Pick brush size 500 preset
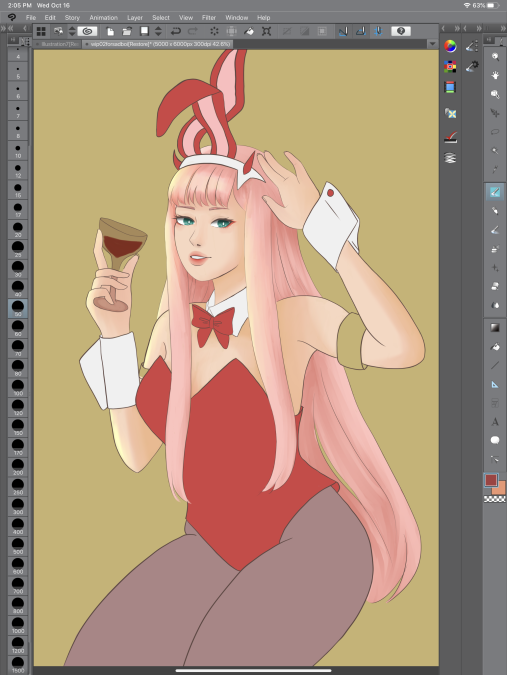Screen dimensions: 507x675 tap(18, 545)
